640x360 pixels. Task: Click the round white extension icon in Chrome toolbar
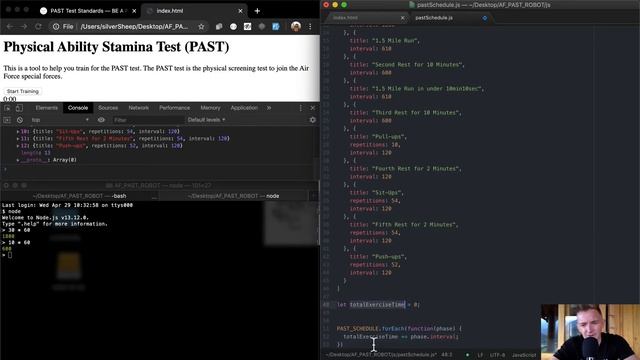[x=233, y=27]
